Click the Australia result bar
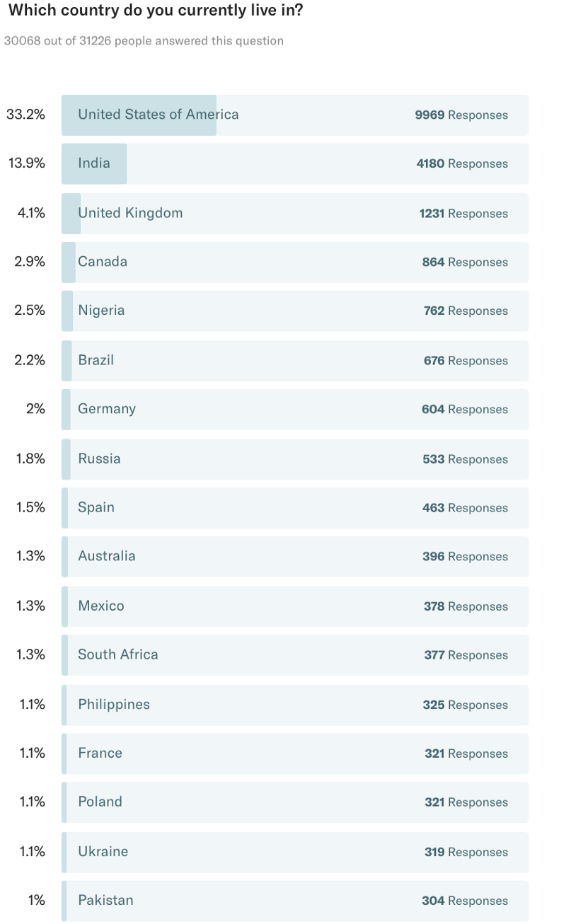Viewport: 566px width, 924px height. coord(295,557)
